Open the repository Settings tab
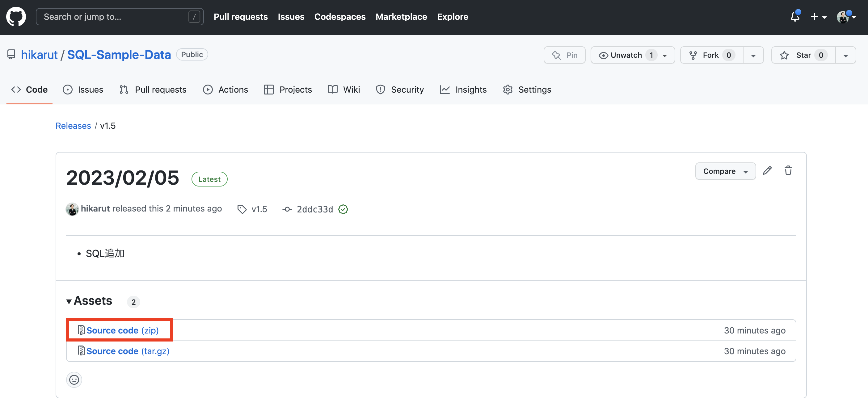This screenshot has width=868, height=415. coord(527,90)
